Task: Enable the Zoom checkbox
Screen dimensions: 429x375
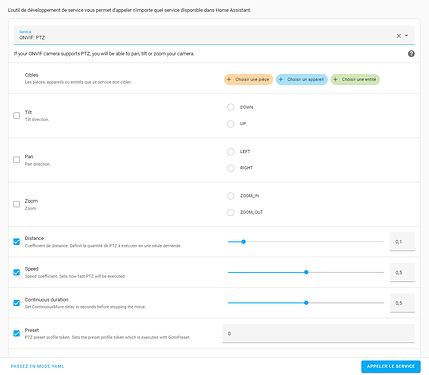Action: coord(16,204)
